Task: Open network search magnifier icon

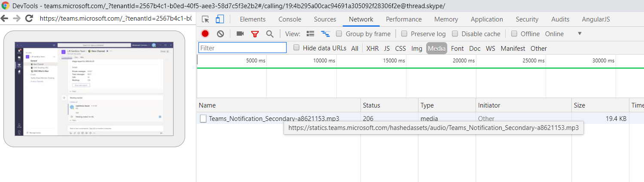Action: (x=270, y=34)
